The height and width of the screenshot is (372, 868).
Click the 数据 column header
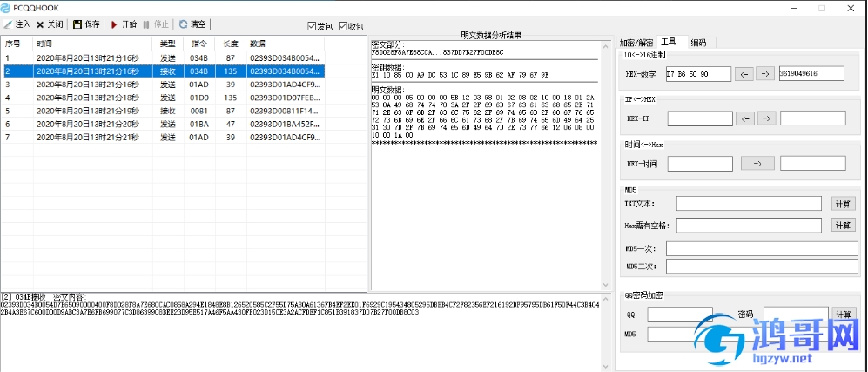[x=285, y=44]
